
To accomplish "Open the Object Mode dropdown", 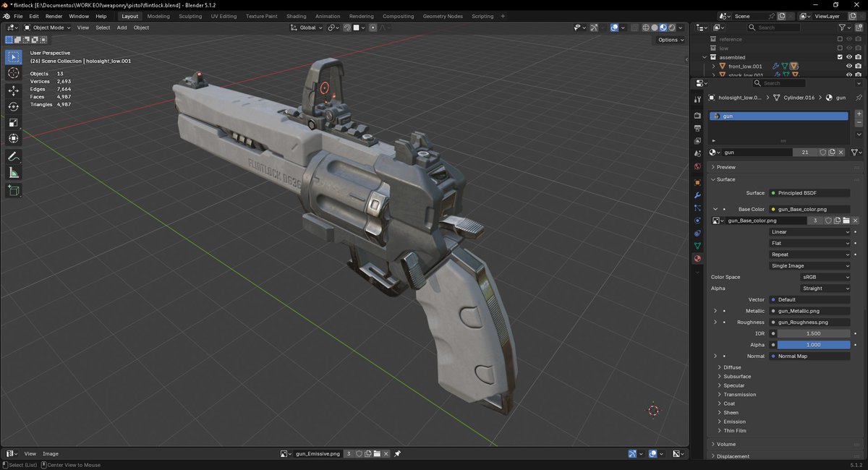I will click(x=48, y=27).
